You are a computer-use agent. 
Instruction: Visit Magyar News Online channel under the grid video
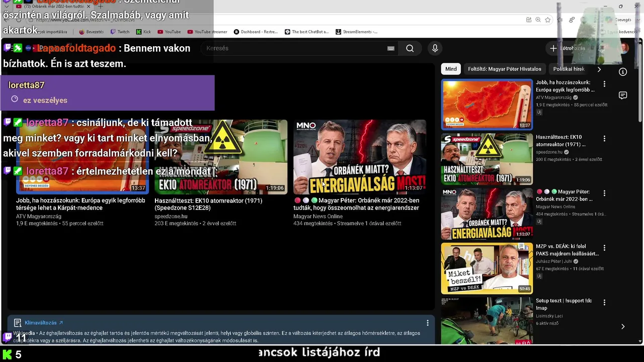[x=318, y=216]
